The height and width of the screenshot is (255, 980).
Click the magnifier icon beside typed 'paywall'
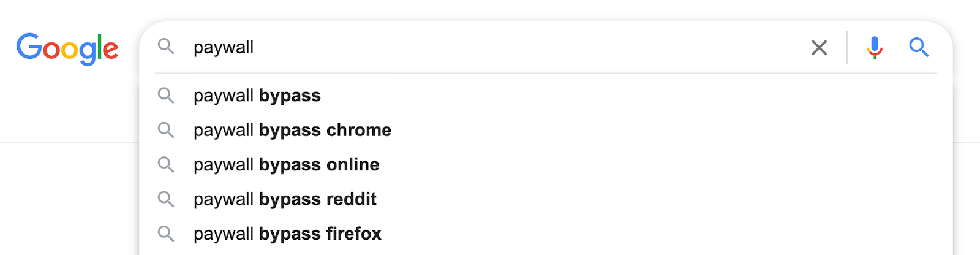(166, 47)
